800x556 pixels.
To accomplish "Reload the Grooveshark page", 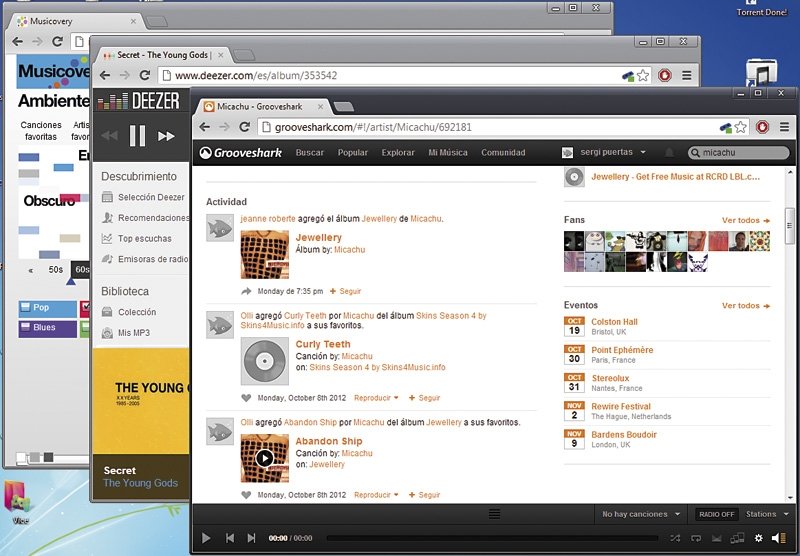I will coord(245,127).
